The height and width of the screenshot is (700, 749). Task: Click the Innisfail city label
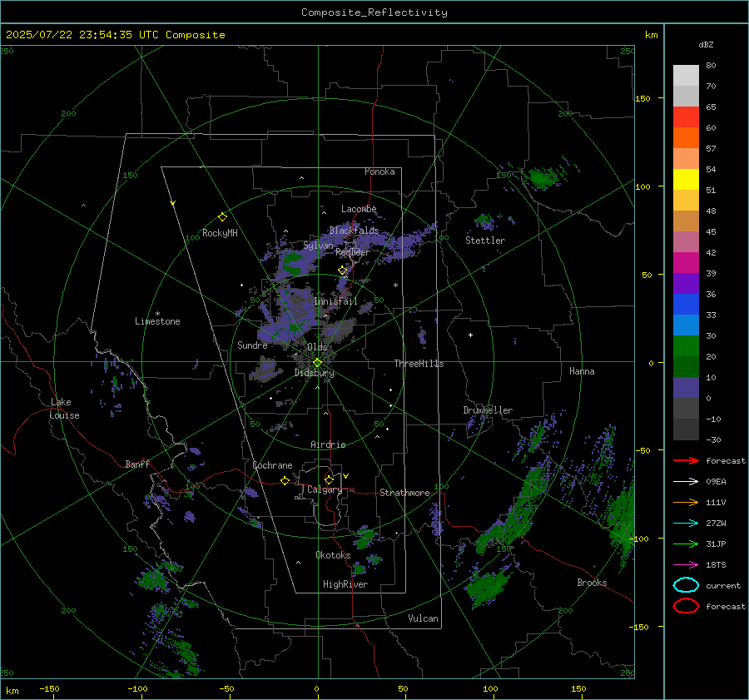click(335, 301)
